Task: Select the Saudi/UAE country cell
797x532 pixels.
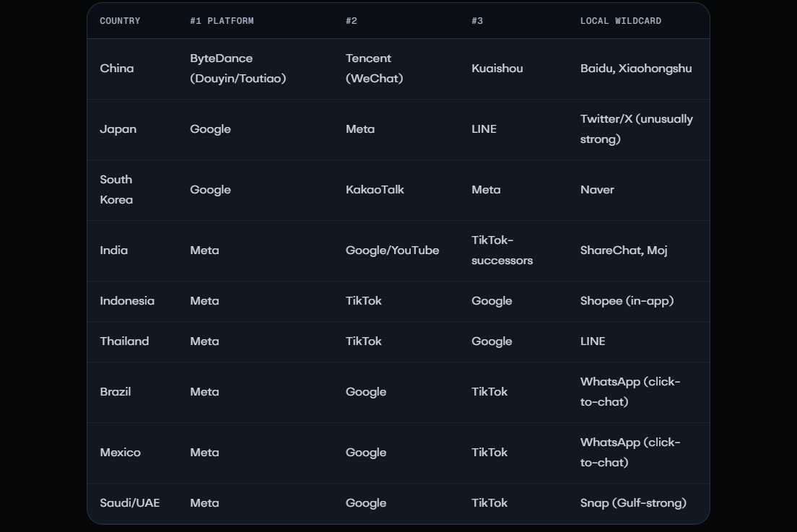Action: (130, 503)
